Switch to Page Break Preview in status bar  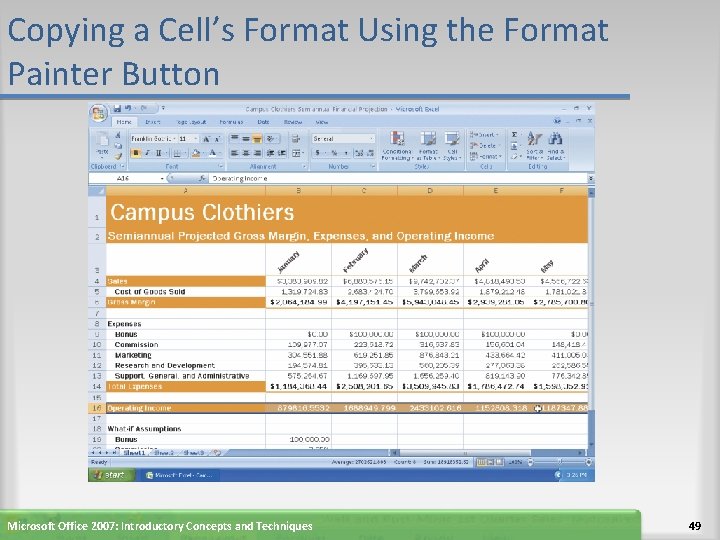click(499, 462)
